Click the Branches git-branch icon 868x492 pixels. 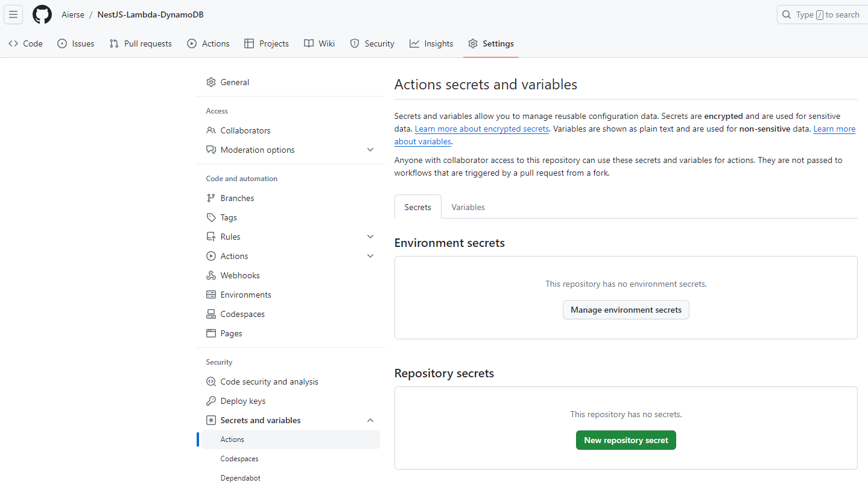pyautogui.click(x=211, y=198)
